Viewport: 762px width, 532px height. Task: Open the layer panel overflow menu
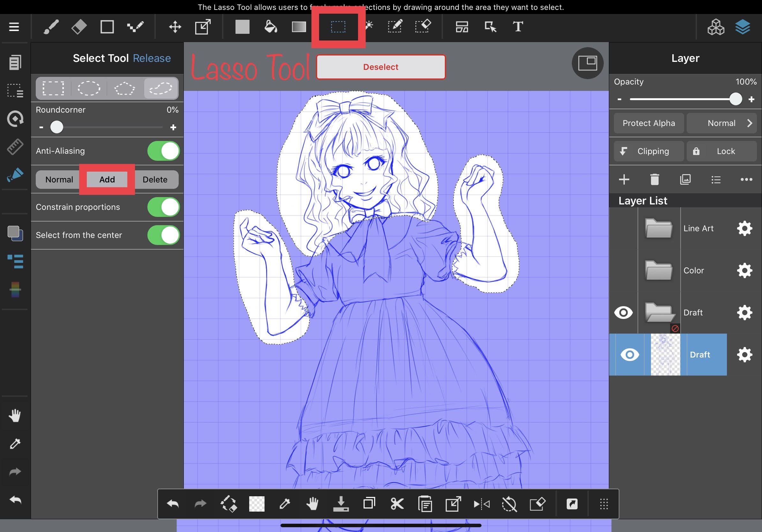coord(746,180)
